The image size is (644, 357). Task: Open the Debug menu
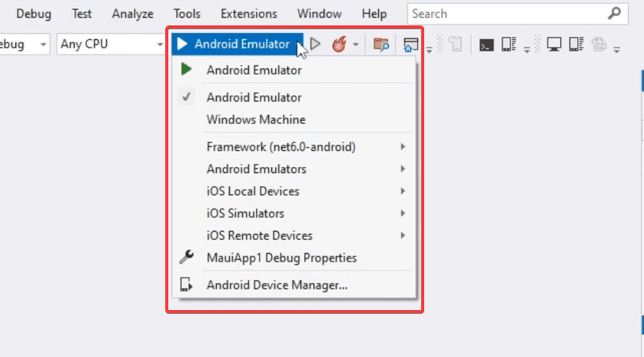click(34, 14)
